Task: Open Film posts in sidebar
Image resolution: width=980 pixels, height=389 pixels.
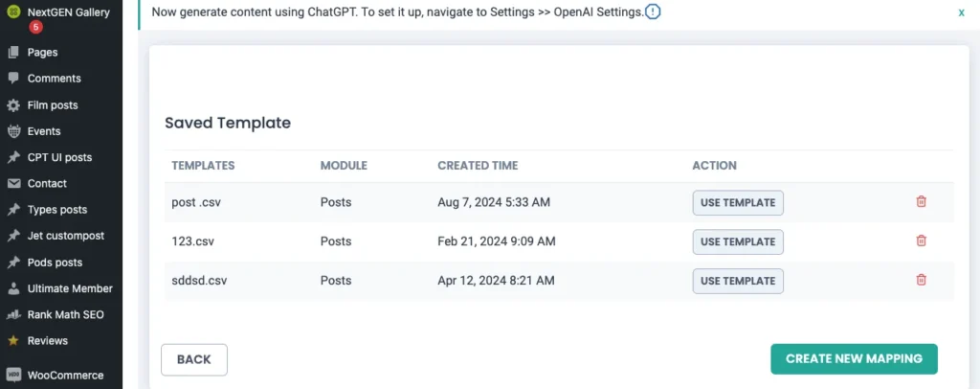Action: pyautogui.click(x=53, y=105)
